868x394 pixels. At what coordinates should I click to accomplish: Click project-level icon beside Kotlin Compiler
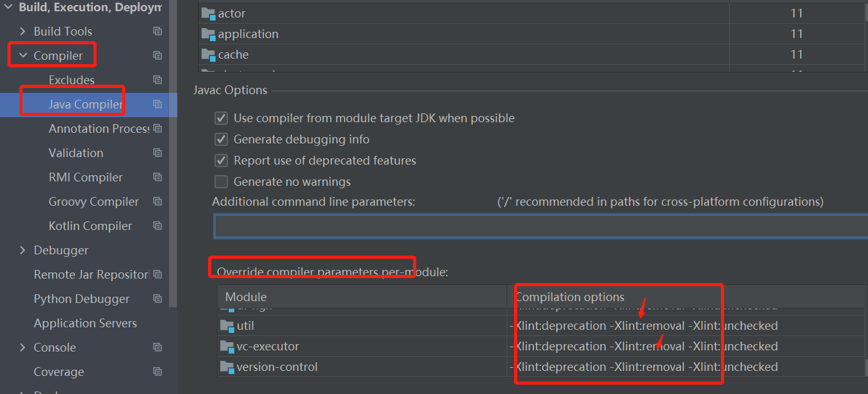point(158,226)
